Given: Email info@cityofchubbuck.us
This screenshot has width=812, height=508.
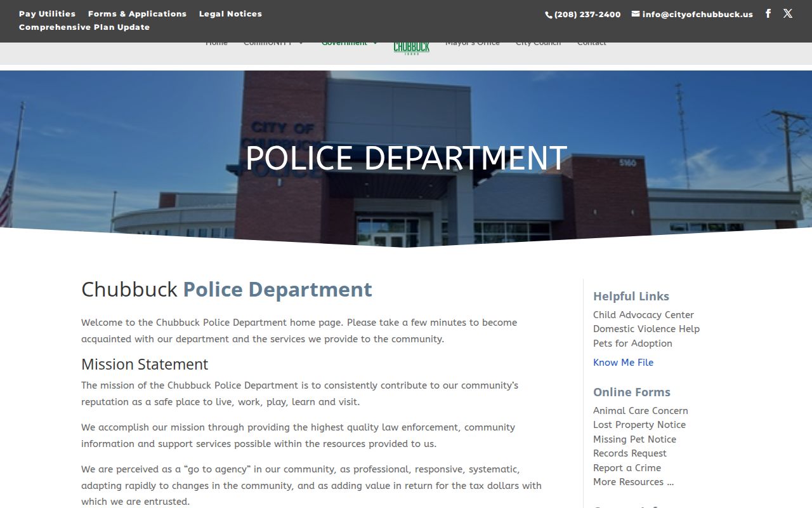Looking at the screenshot, I should pos(697,14).
